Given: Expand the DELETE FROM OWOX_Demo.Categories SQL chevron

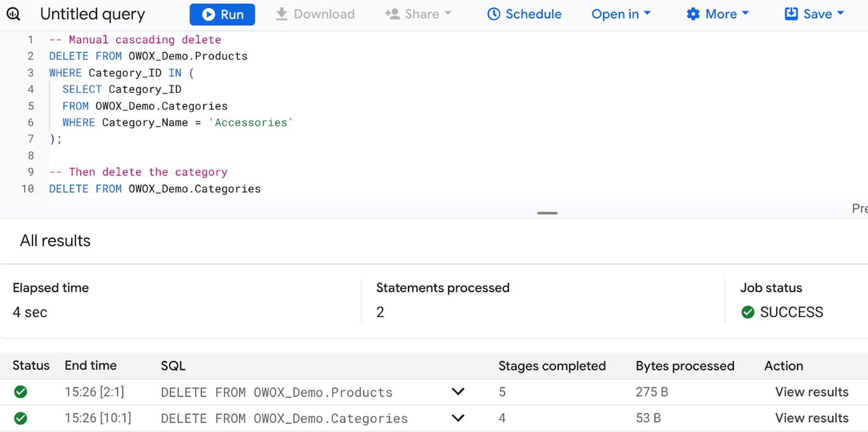Looking at the screenshot, I should 458,418.
